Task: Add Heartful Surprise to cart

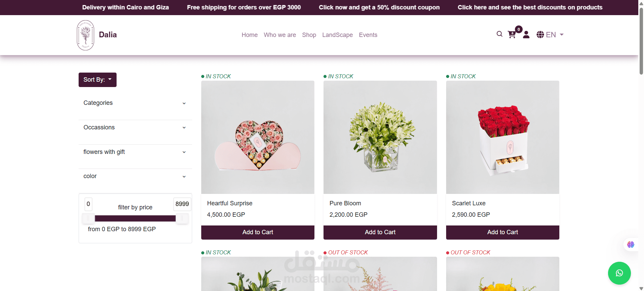Action: [258, 232]
